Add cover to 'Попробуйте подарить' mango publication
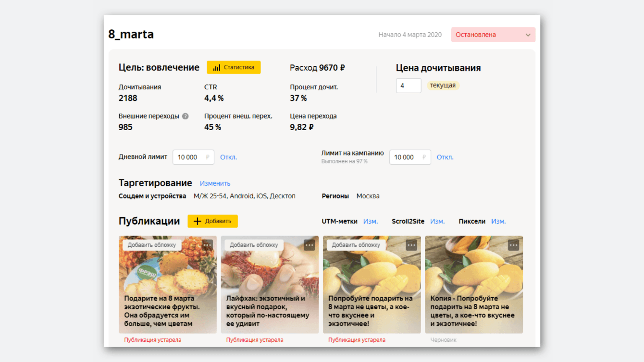This screenshot has height=362, width=644. coord(356,245)
